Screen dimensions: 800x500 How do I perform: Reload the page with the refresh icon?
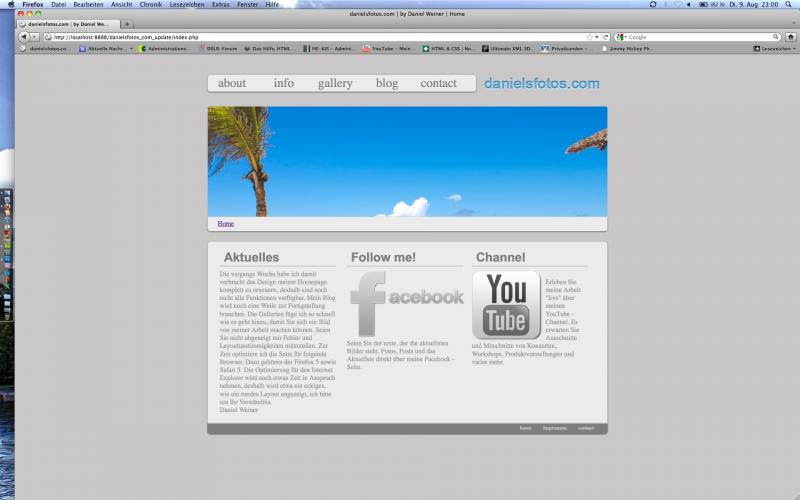[x=606, y=37]
